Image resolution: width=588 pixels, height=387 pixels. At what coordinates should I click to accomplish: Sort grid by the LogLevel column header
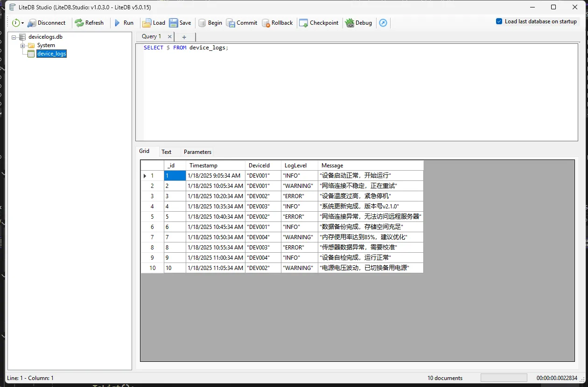(295, 166)
